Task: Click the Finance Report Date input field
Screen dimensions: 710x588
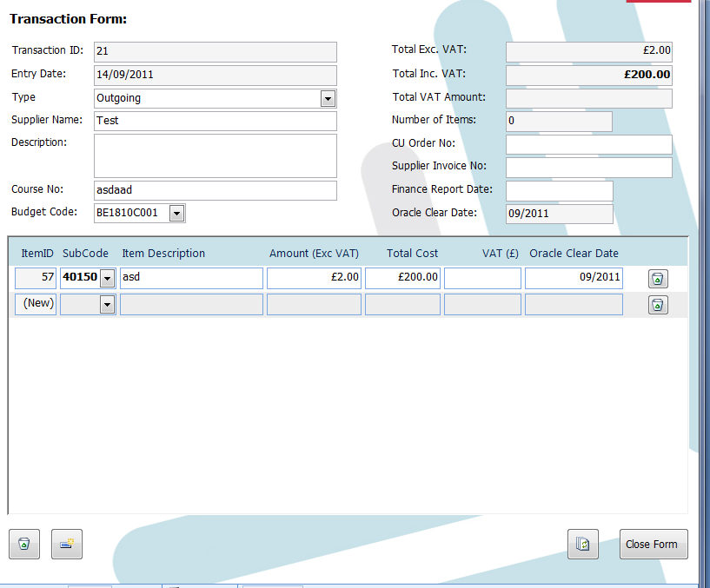Action: [x=560, y=191]
